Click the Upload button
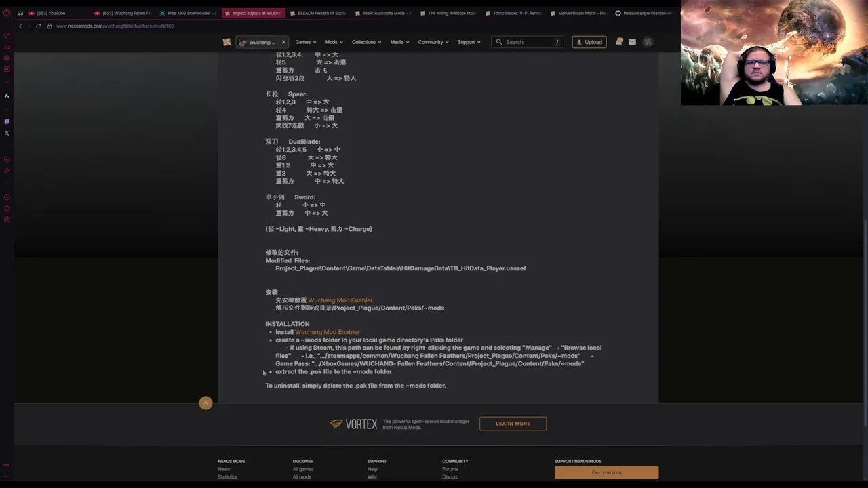This screenshot has width=868, height=488. 589,42
